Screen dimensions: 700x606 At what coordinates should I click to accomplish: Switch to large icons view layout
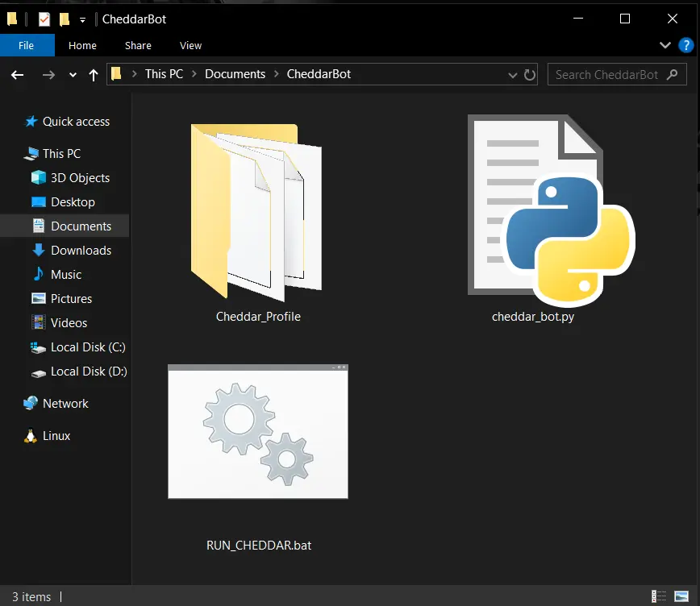click(x=681, y=596)
